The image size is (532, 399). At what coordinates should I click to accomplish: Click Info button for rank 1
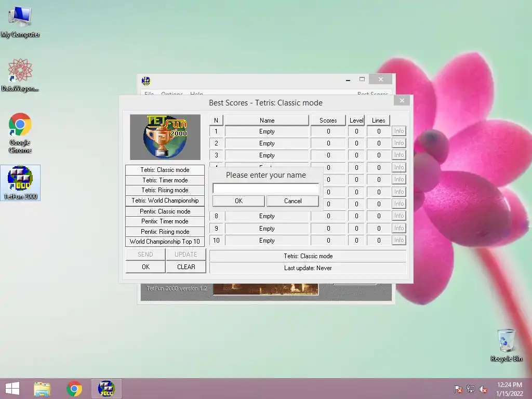point(399,131)
